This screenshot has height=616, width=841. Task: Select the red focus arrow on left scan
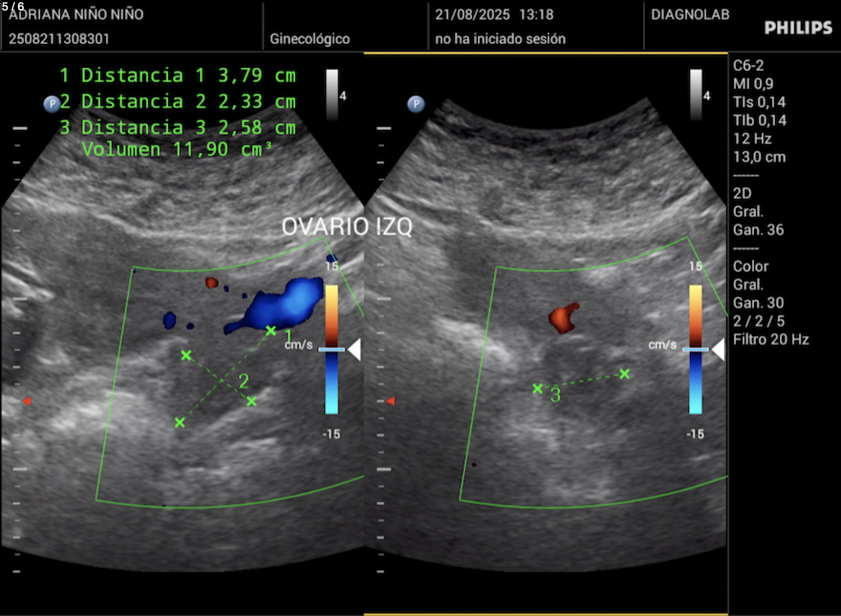(27, 401)
